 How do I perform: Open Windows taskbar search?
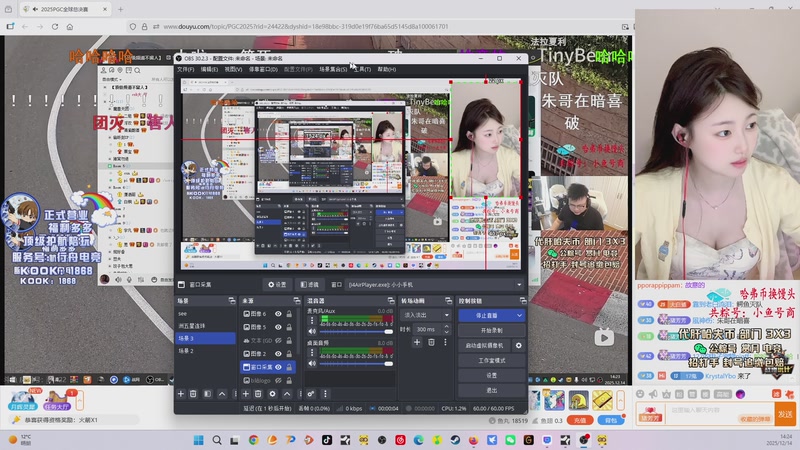tap(217, 440)
